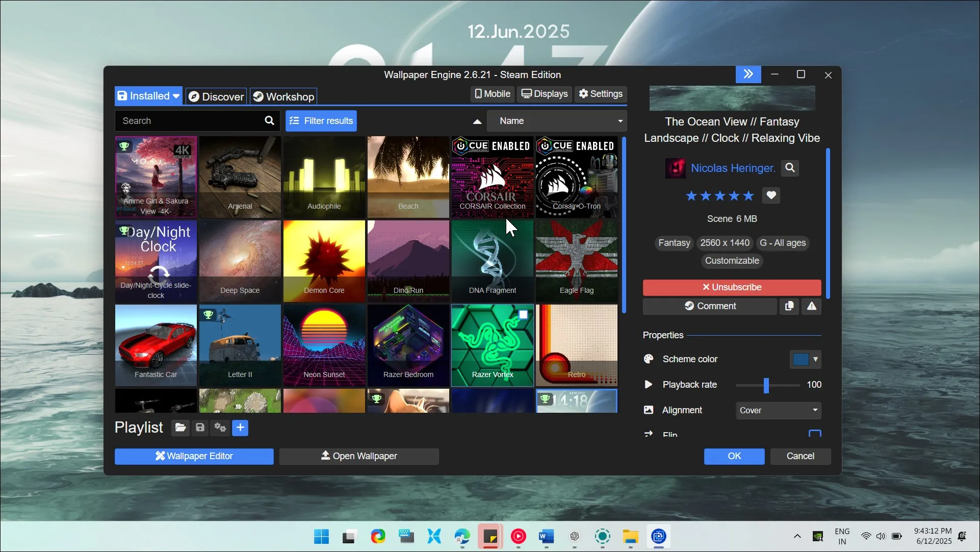Report this wallpaper via the warning icon
980x552 pixels.
click(x=811, y=306)
